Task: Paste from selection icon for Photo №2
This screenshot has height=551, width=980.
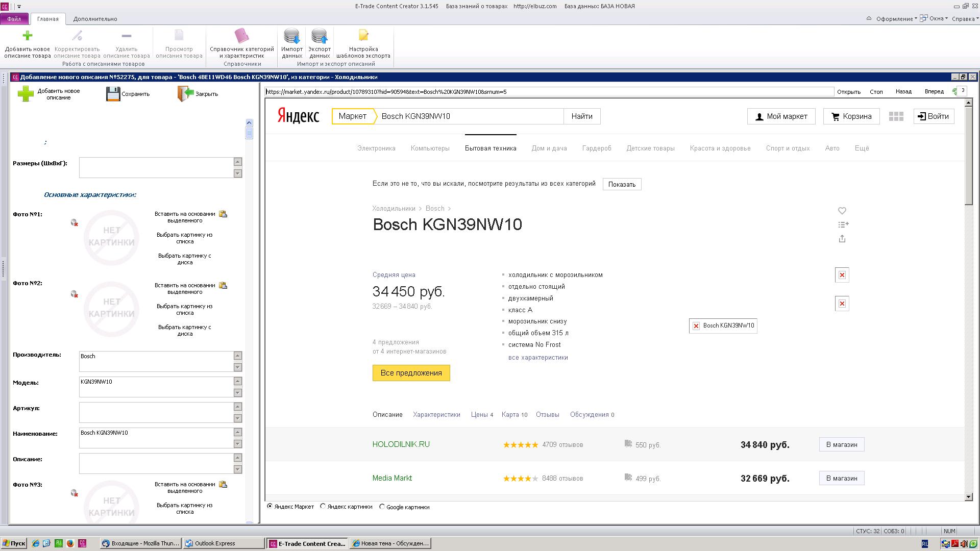Action: (x=223, y=285)
